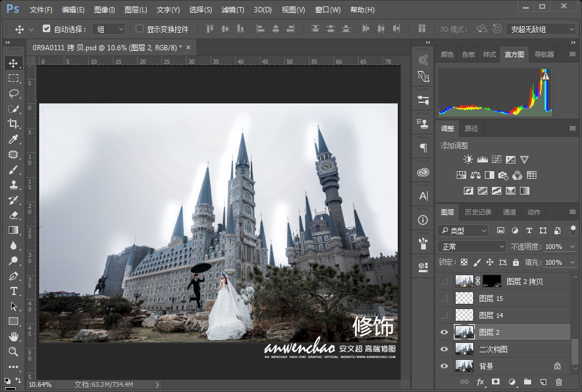Open the Histogram panel flyout menu
The image size is (582, 392).
tap(573, 54)
